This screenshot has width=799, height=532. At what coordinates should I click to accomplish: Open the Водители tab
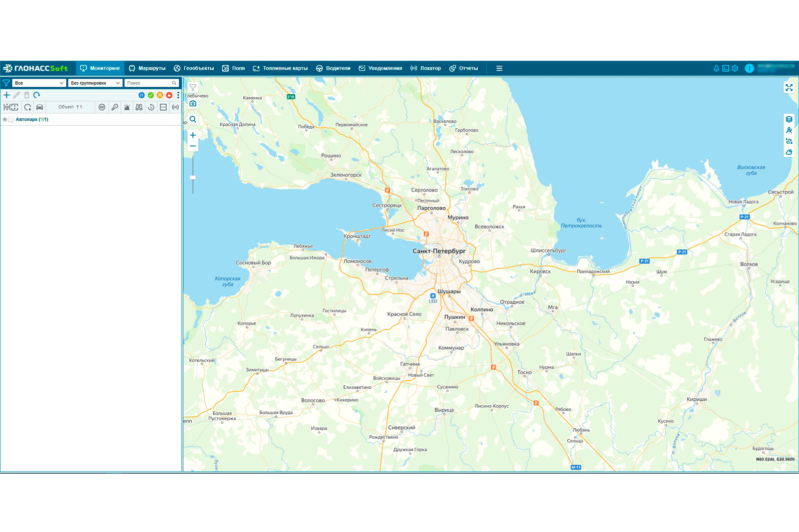[333, 68]
